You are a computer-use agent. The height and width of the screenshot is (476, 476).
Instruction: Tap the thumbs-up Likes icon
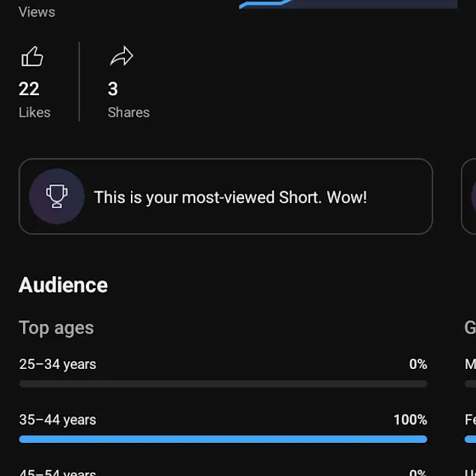[x=32, y=56]
